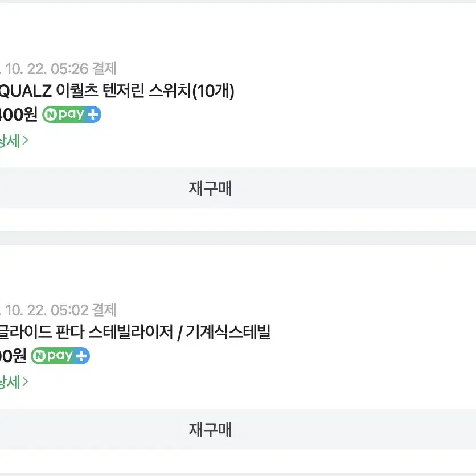Click the Npay badge on the EQUALZ order
Viewport: 476px width, 476px height.
72,114
